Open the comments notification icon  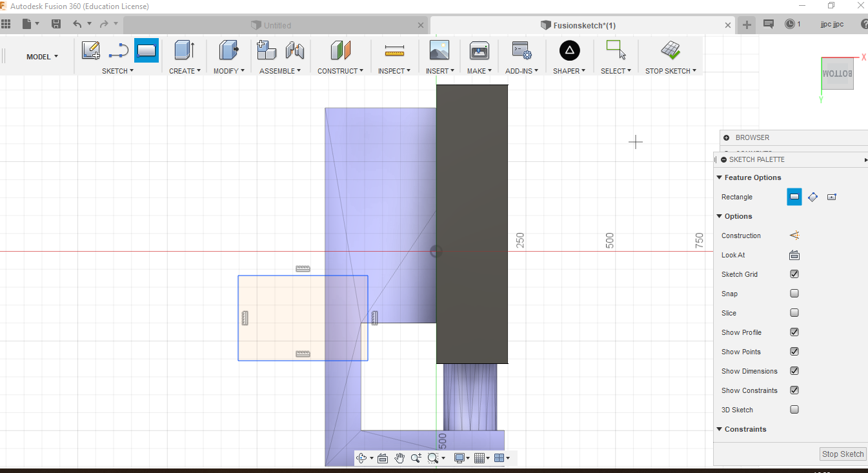769,25
